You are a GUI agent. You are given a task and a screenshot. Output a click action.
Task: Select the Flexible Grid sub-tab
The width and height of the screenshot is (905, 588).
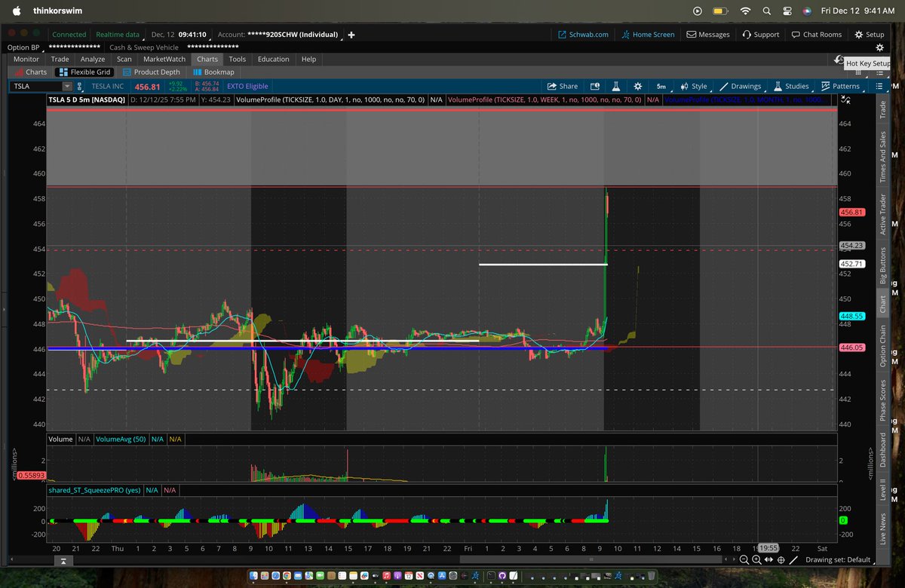[84, 72]
